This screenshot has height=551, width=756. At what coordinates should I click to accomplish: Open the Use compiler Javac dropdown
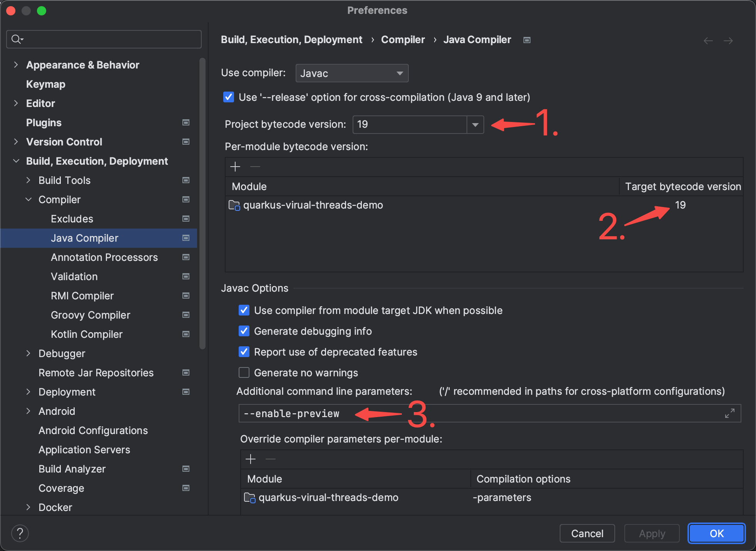pos(352,73)
